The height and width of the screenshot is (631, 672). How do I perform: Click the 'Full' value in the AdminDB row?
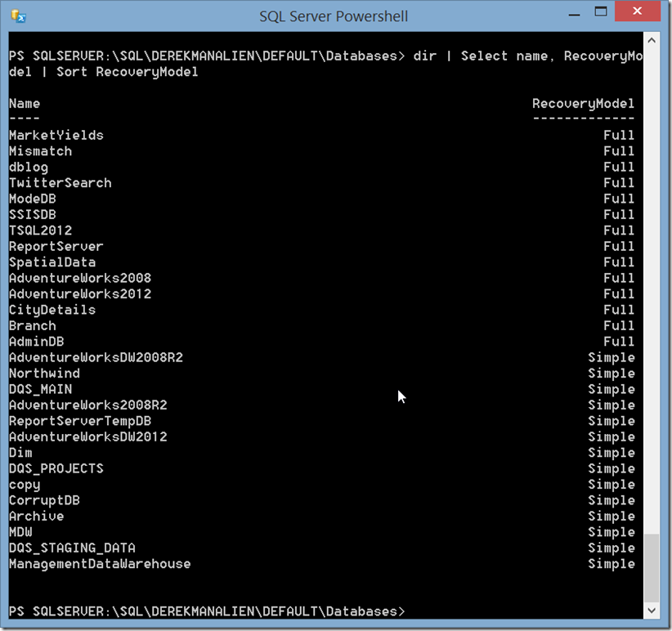[x=619, y=342]
